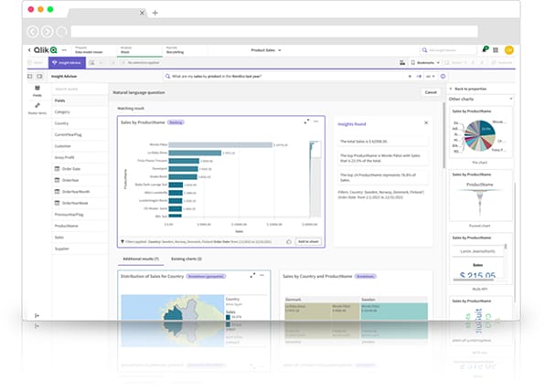Screen dimensions: 545x392
Task: Select the Customer field
Action: [80, 146]
